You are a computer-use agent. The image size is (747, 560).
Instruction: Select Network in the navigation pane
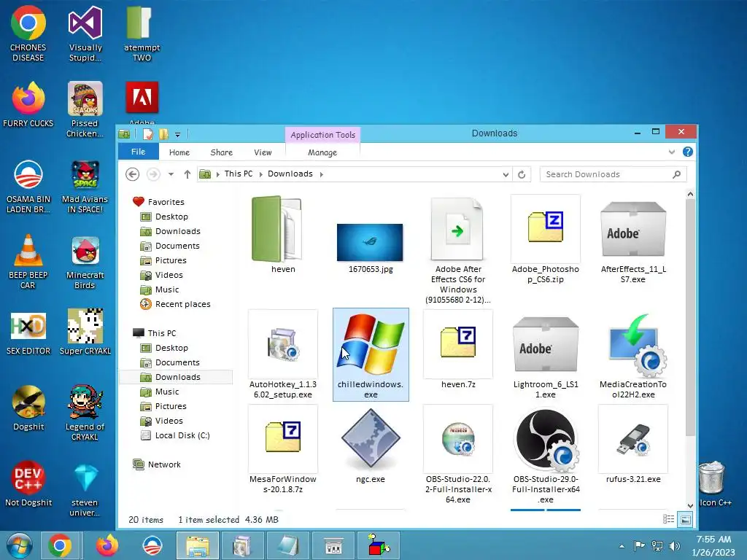[164, 464]
